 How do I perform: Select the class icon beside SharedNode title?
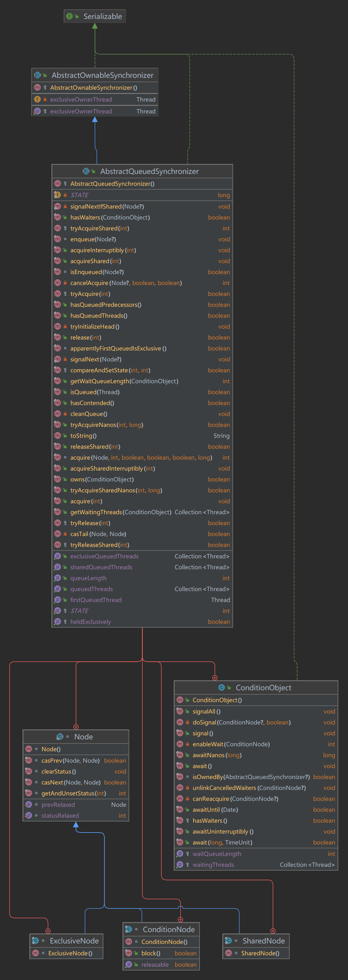[x=228, y=940]
